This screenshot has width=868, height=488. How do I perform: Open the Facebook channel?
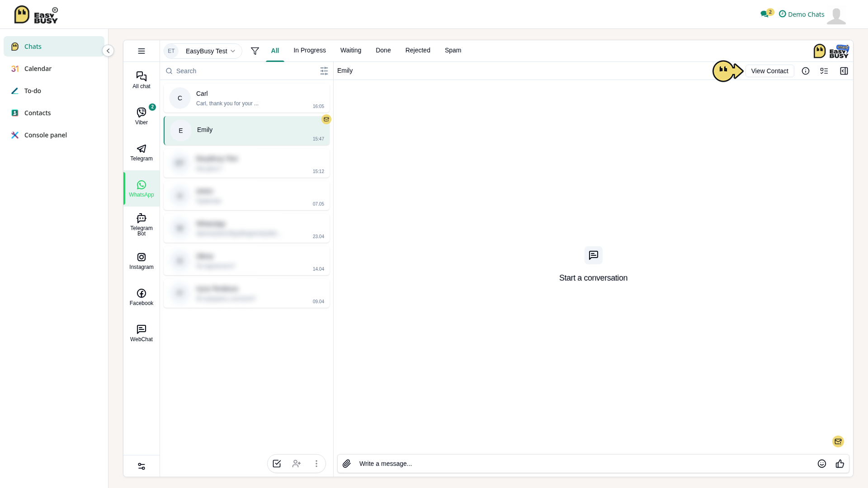142,297
